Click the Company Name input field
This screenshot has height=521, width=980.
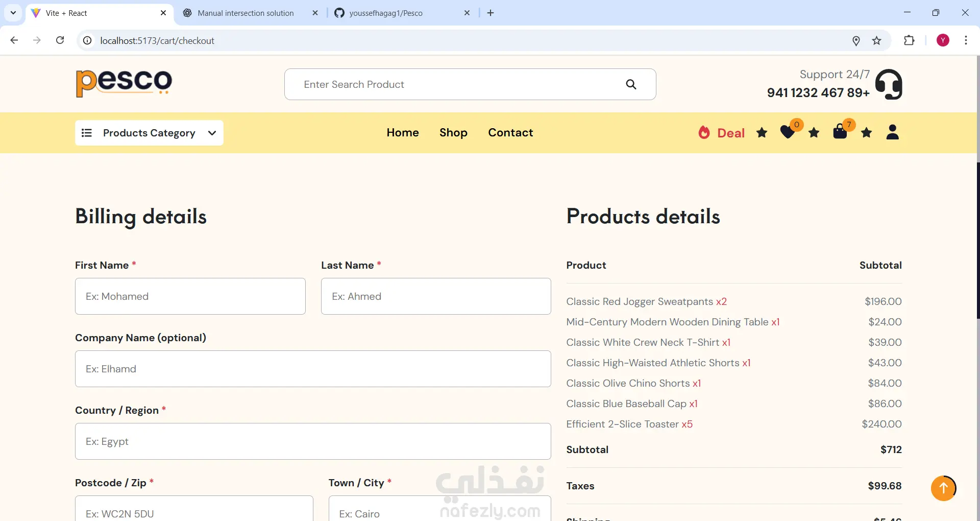tap(313, 369)
